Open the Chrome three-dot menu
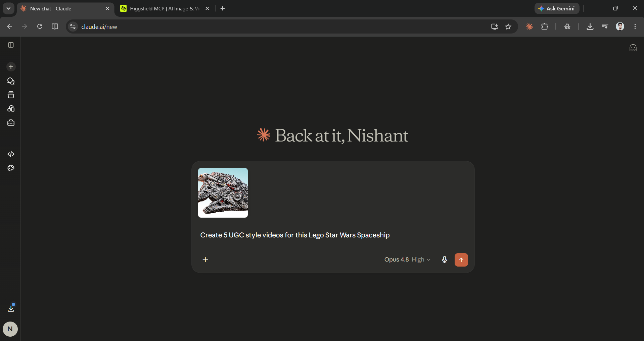644x341 pixels. click(x=635, y=26)
